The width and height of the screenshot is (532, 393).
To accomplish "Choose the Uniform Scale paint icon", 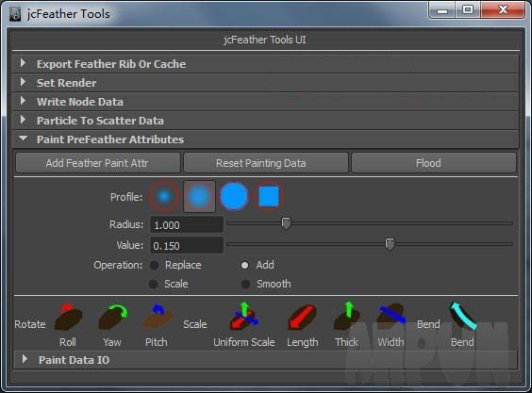I will (x=244, y=317).
